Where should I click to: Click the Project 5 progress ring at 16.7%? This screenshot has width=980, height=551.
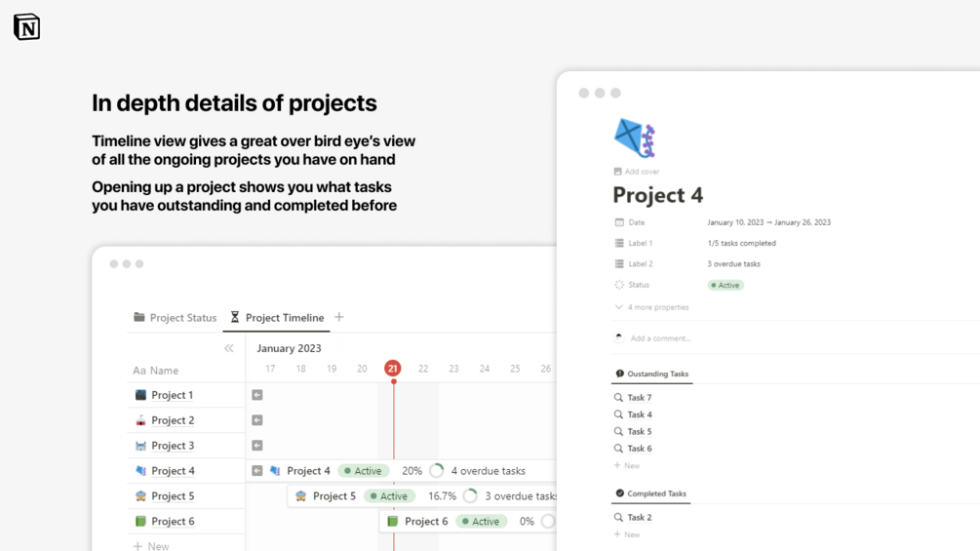click(x=470, y=496)
